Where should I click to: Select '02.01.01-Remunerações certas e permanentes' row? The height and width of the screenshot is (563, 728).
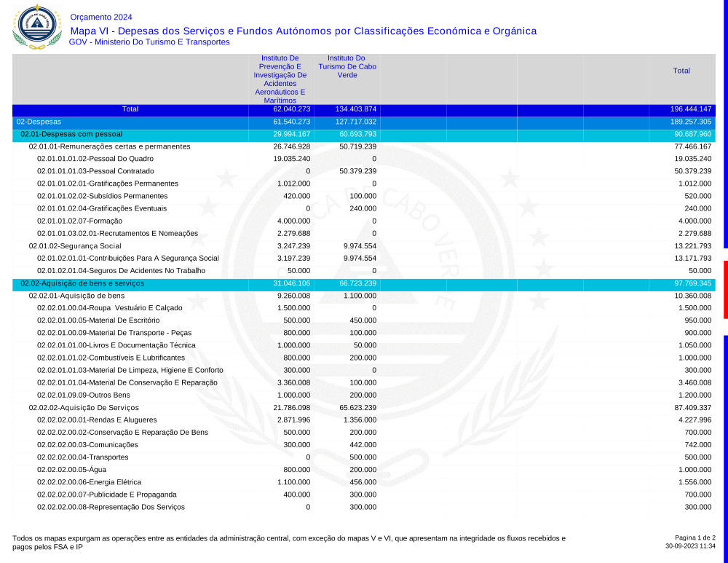point(109,146)
